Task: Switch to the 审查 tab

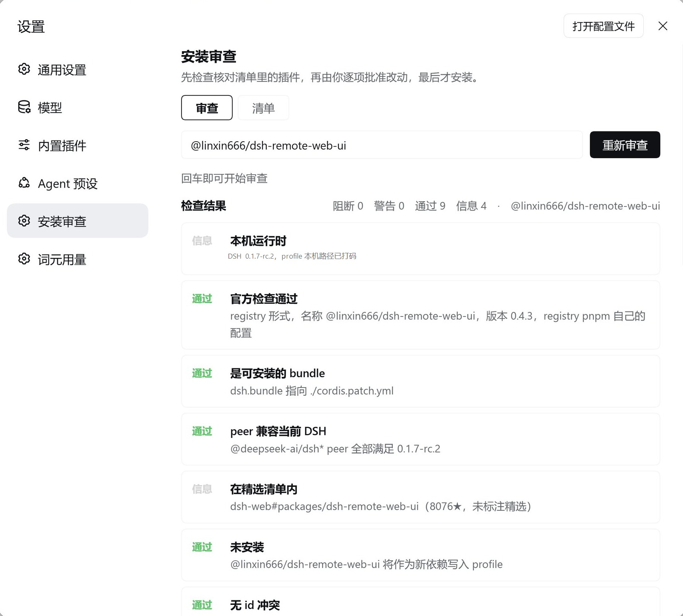Action: [x=207, y=108]
